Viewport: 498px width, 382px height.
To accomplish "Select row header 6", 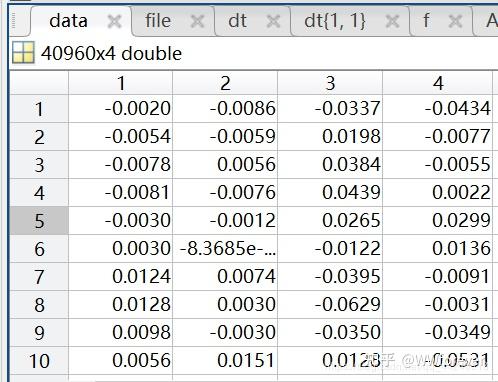I will (x=39, y=249).
